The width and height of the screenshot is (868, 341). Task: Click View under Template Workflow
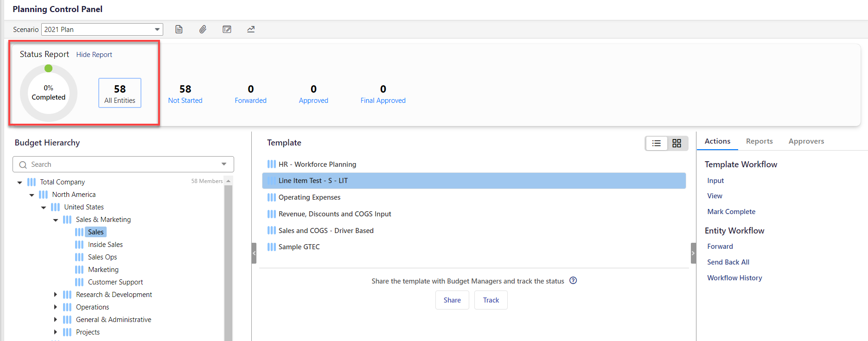[x=715, y=196]
